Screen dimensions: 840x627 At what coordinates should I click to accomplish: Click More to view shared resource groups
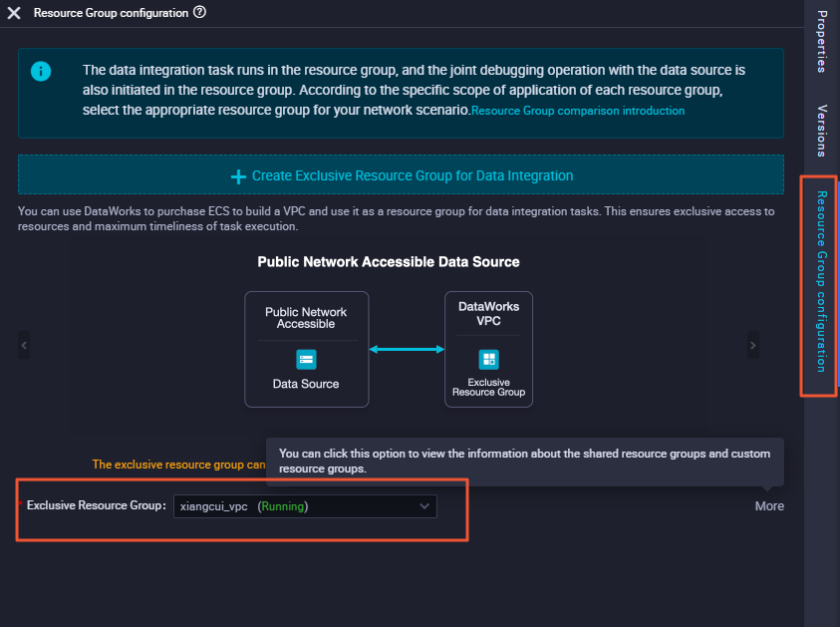769,506
